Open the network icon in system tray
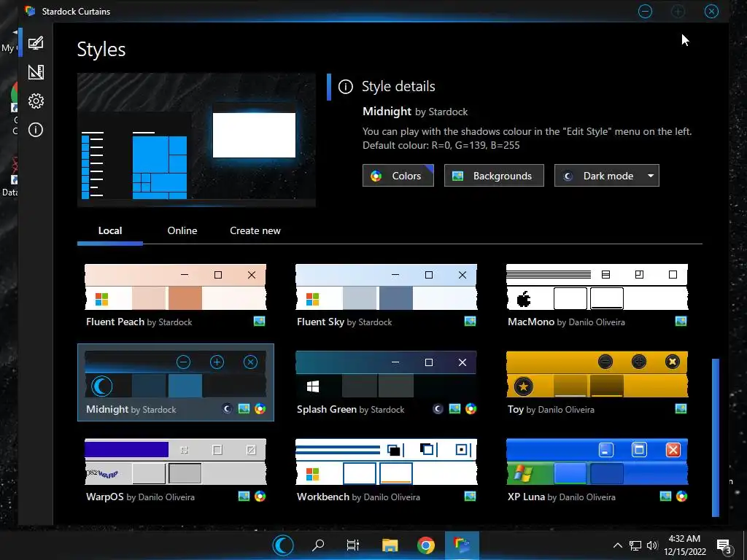Screen dimensions: 747x560 coord(635,545)
